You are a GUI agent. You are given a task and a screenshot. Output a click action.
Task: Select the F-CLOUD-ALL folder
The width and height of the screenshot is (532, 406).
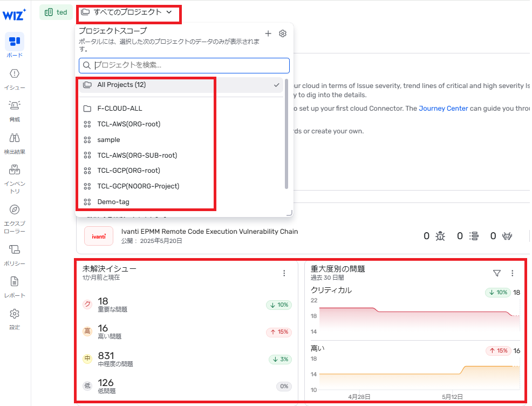point(119,109)
